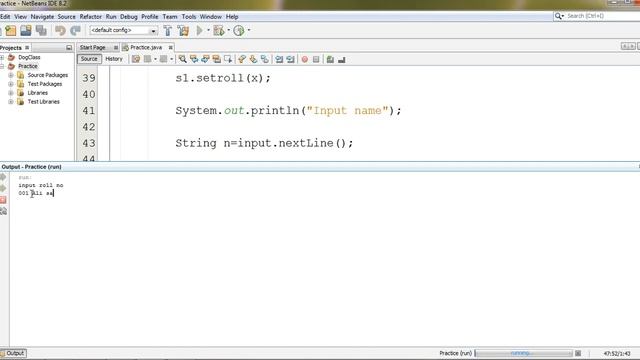
Task: Open the Tools menu
Action: click(189, 17)
